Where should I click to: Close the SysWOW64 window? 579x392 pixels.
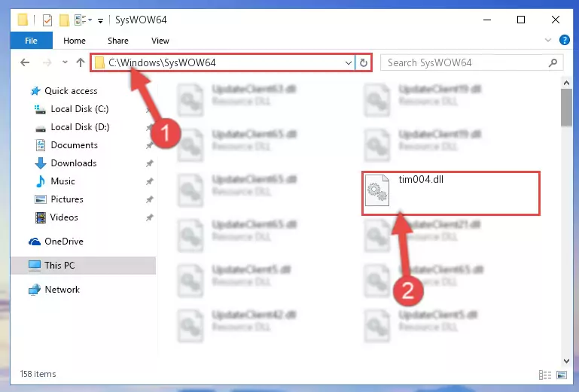point(556,20)
